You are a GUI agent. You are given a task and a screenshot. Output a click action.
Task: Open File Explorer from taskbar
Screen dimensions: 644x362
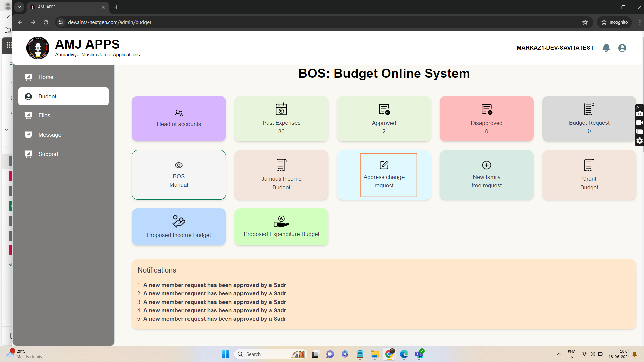point(375,354)
